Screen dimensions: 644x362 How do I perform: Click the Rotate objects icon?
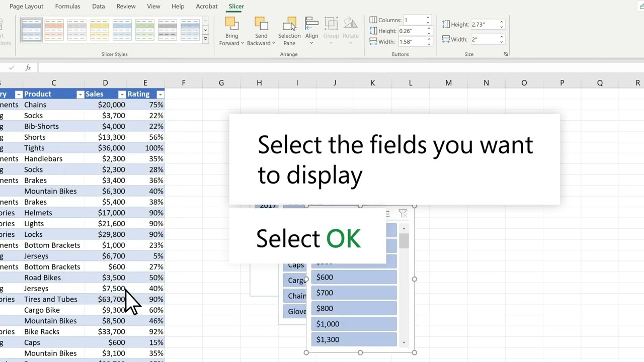point(351,24)
